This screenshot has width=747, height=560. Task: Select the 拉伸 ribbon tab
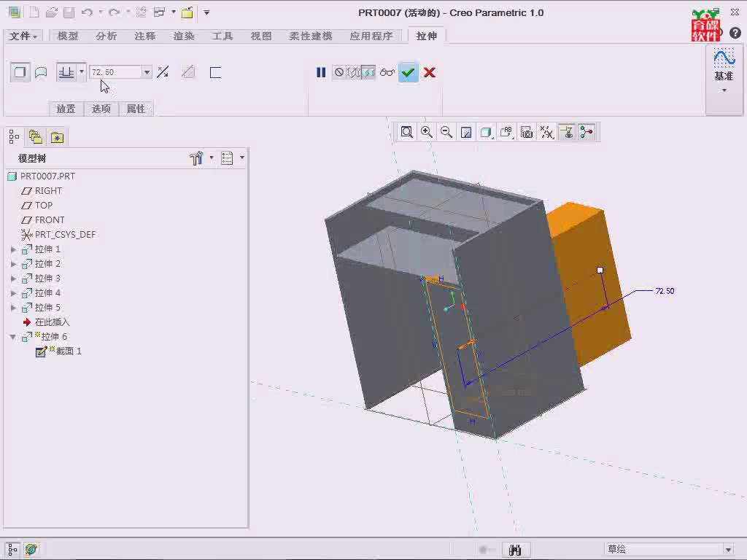[x=426, y=36]
